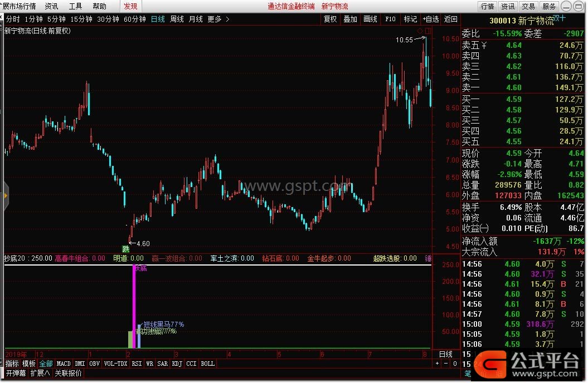Switch to the MACD indicator
The width and height of the screenshot is (588, 383).
64,364
